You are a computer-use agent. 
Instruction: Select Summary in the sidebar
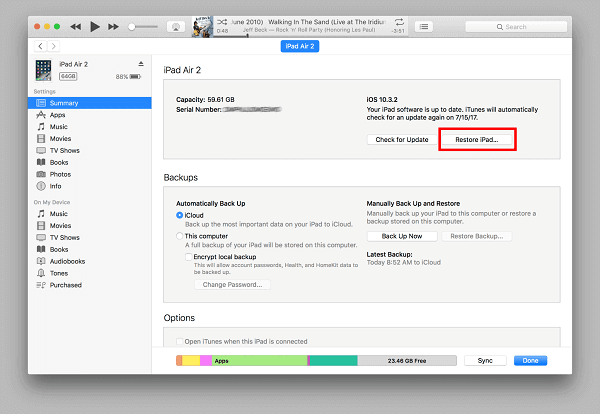pos(64,103)
